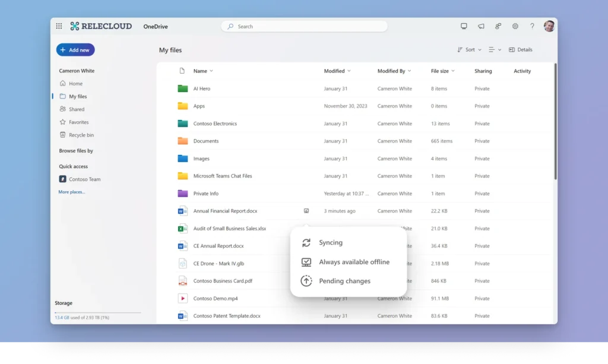The image size is (608, 364).
Task: Expand the Modified By column menu
Action: point(410,71)
